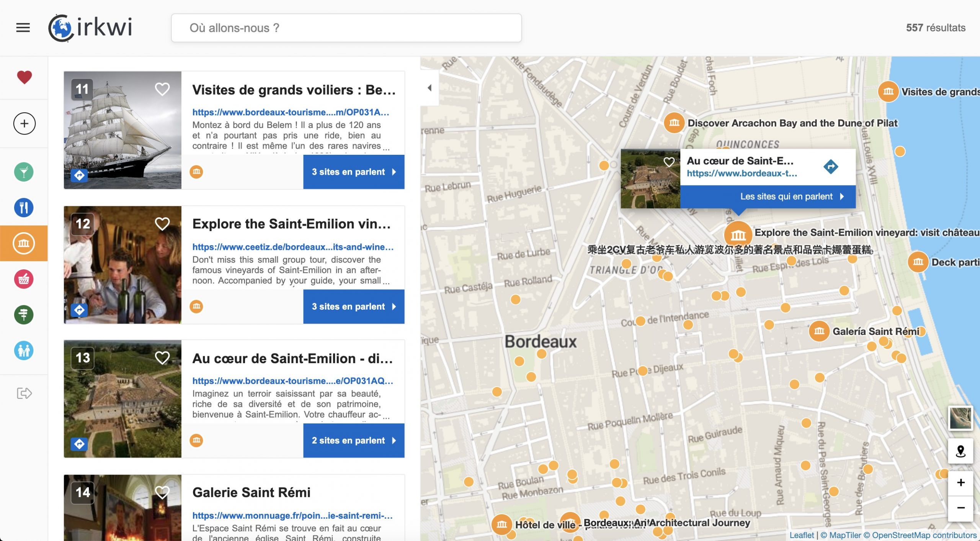Favorite the Galerie Saint Rémi card
This screenshot has width=980, height=541.
(x=162, y=492)
